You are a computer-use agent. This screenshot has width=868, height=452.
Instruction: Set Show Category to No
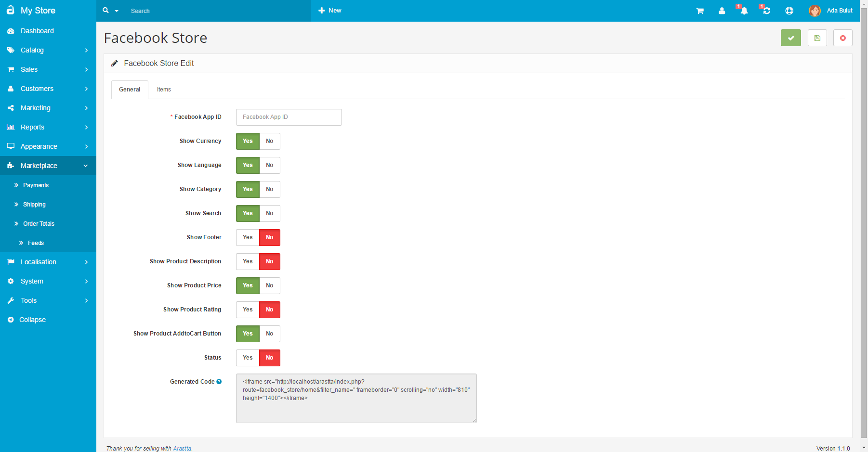click(x=270, y=189)
